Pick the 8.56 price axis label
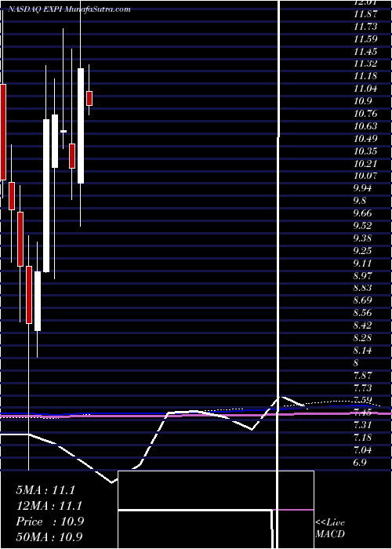Viewport: 392px width, 549px height. click(362, 313)
